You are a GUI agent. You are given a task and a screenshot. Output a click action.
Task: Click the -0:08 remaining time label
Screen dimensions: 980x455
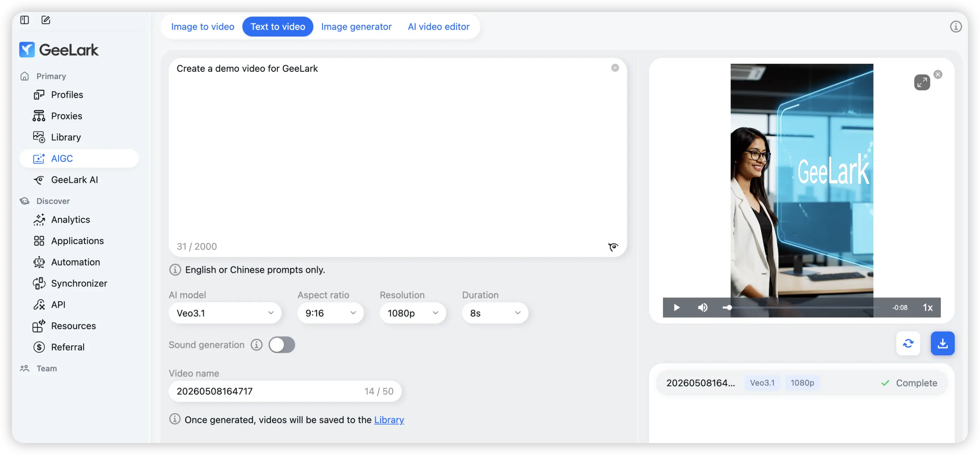[900, 308]
